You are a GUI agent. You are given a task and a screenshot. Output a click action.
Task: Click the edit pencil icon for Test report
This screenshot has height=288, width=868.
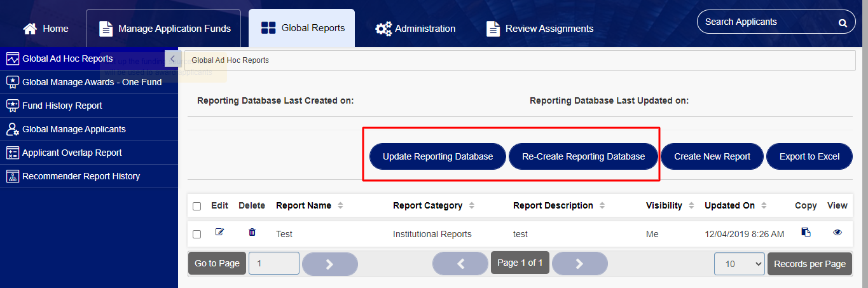(219, 233)
